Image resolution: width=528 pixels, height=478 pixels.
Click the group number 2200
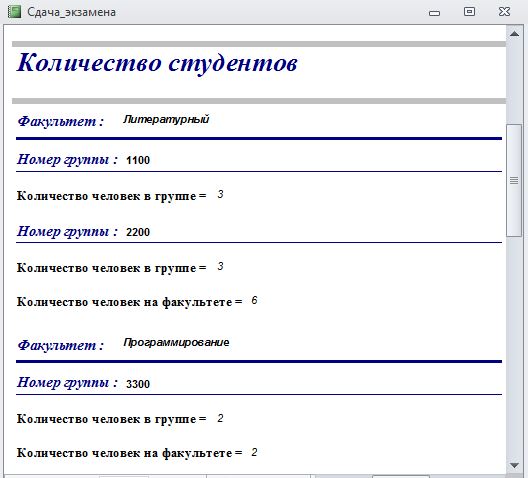tap(138, 232)
